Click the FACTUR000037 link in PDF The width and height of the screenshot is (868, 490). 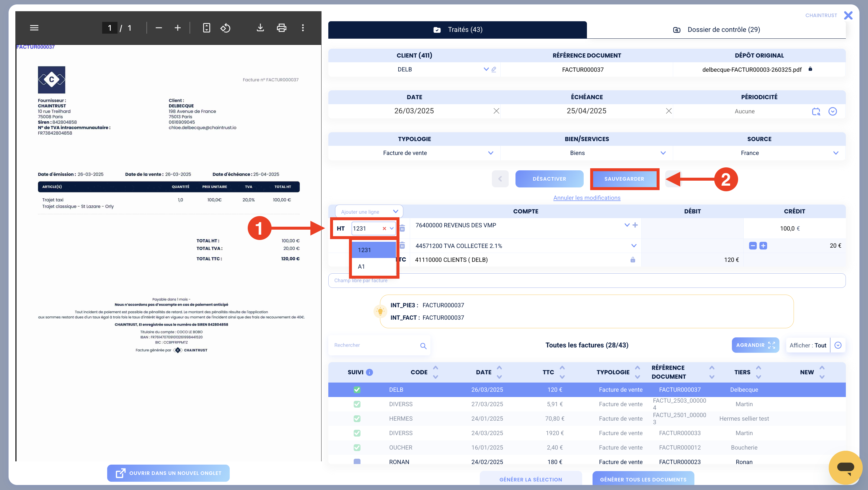[35, 47]
